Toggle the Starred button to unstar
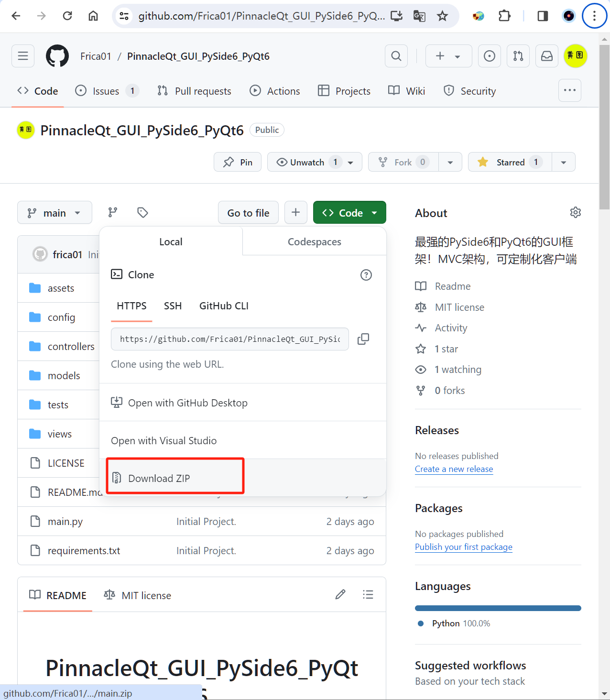 (511, 162)
